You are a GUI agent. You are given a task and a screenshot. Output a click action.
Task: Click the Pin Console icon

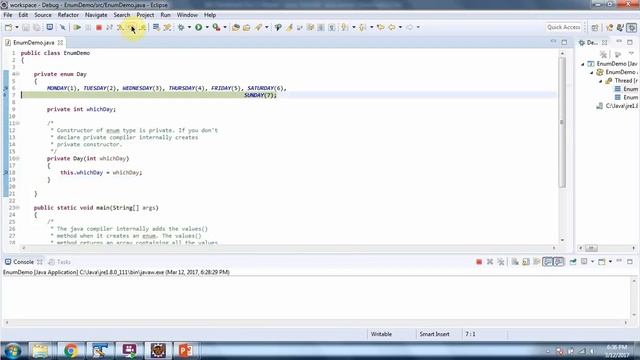pyautogui.click(x=573, y=262)
